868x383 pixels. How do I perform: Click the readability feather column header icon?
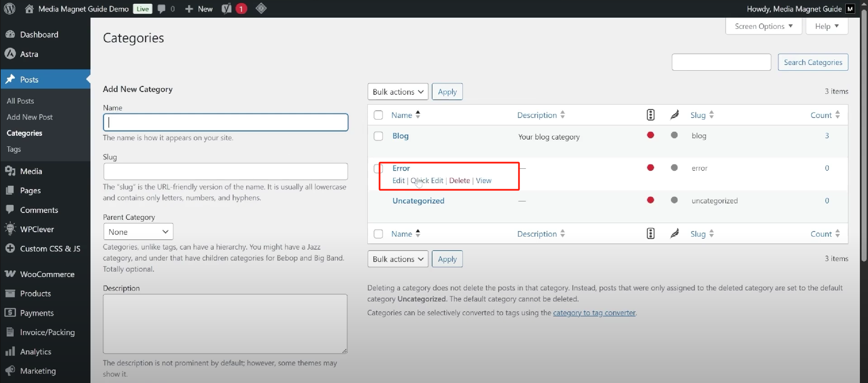[674, 115]
